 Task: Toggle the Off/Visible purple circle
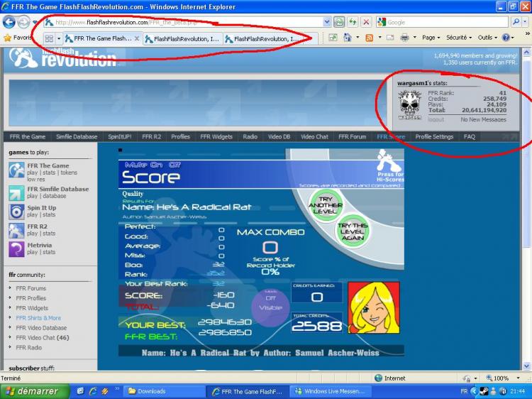tap(270, 303)
